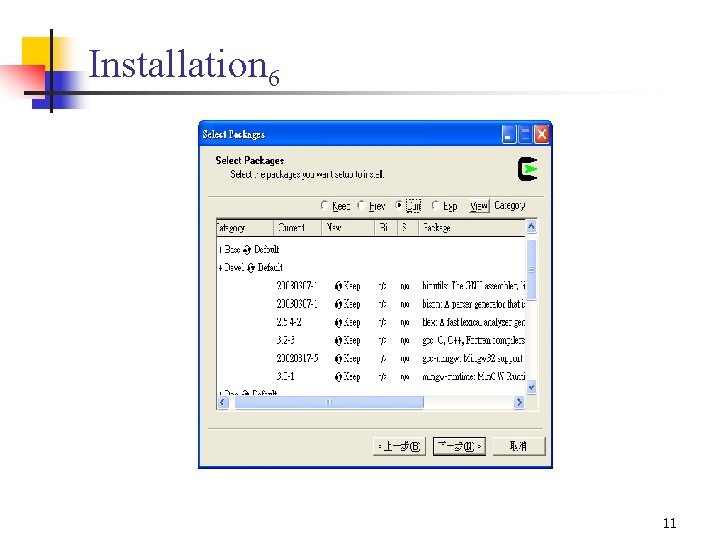Cycle the Devel Default install icon

[251, 268]
